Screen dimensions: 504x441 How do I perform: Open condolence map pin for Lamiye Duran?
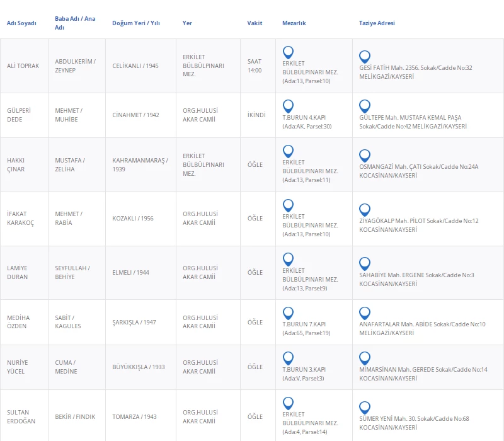365,264
